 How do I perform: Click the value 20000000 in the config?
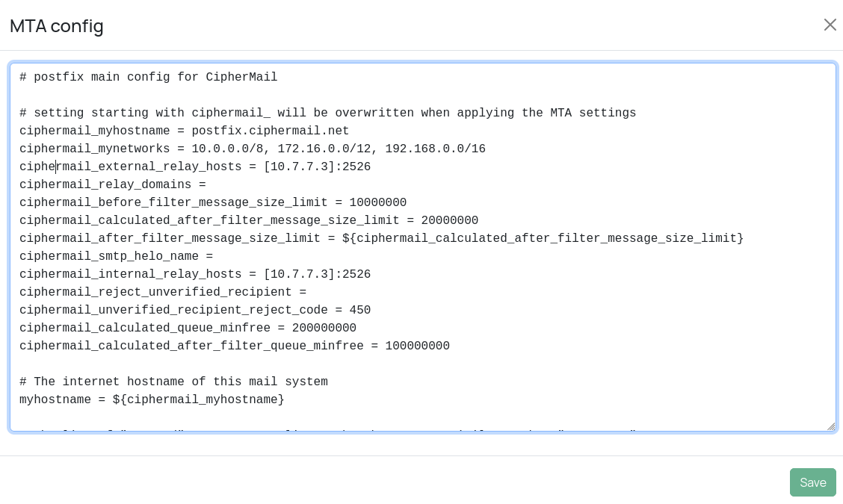pyautogui.click(x=449, y=221)
